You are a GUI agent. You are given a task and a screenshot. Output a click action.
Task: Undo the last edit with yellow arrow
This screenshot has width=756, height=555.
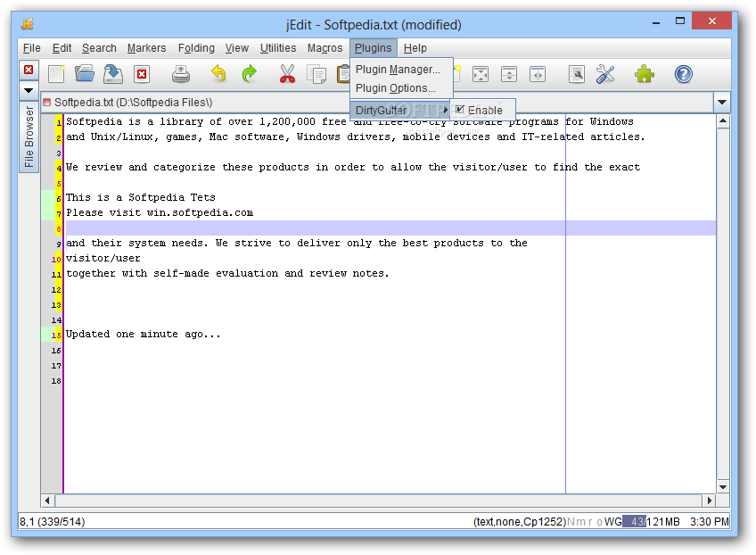tap(219, 74)
